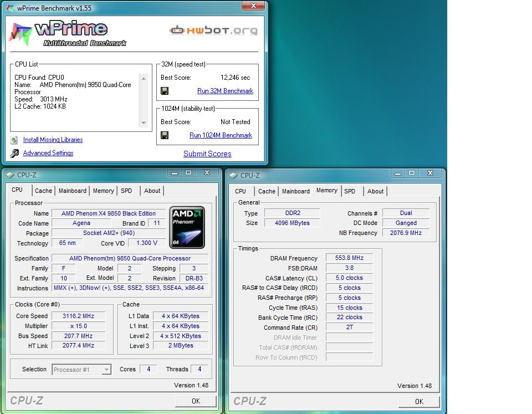Click the wPrime title bar app icon
532x414 pixels.
pos(10,8)
